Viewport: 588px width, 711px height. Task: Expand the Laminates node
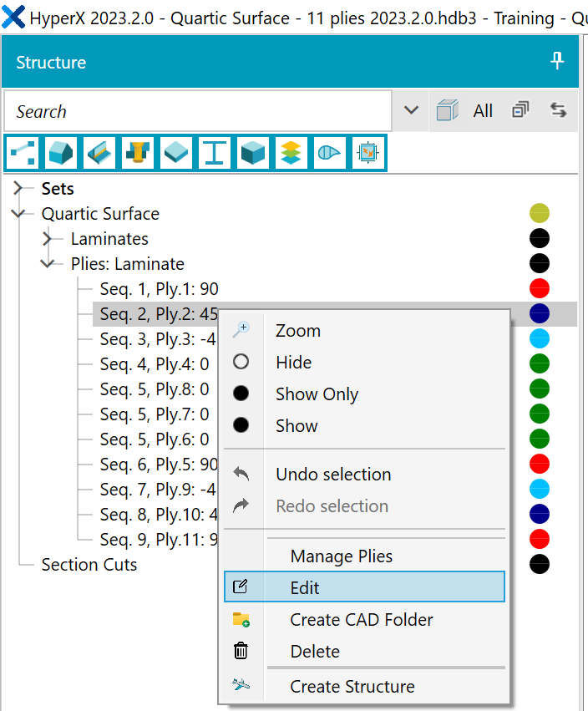click(x=47, y=238)
